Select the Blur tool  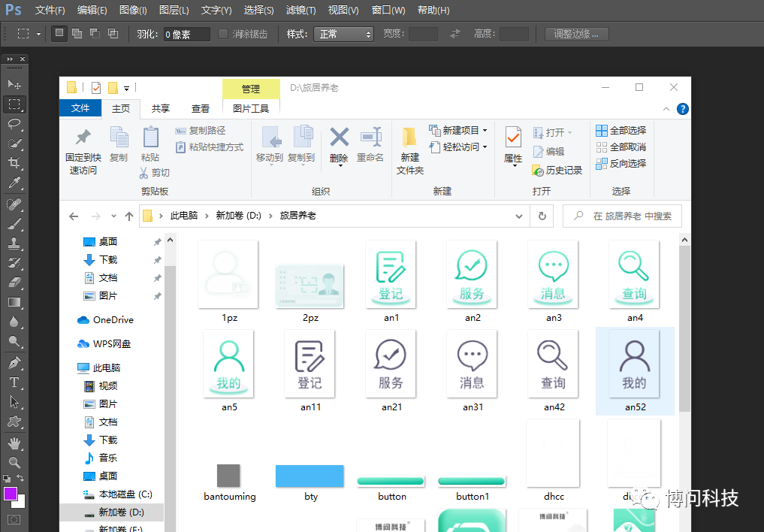(x=14, y=322)
